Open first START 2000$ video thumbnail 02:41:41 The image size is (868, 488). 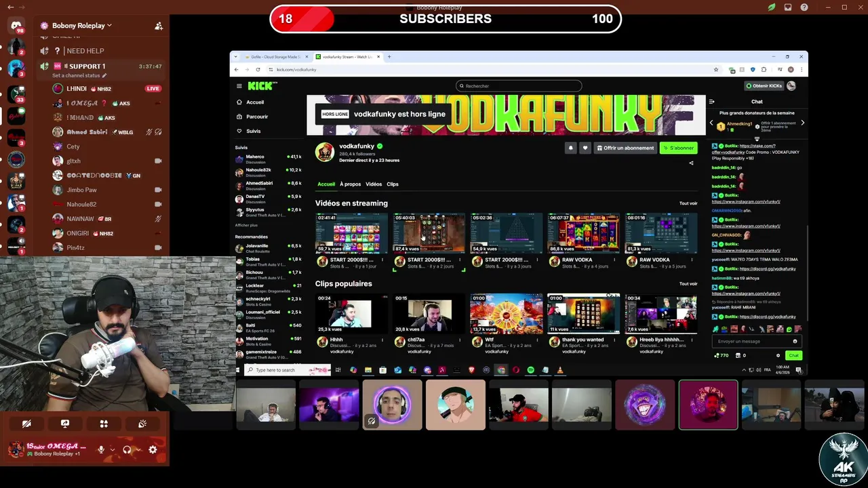[351, 233]
